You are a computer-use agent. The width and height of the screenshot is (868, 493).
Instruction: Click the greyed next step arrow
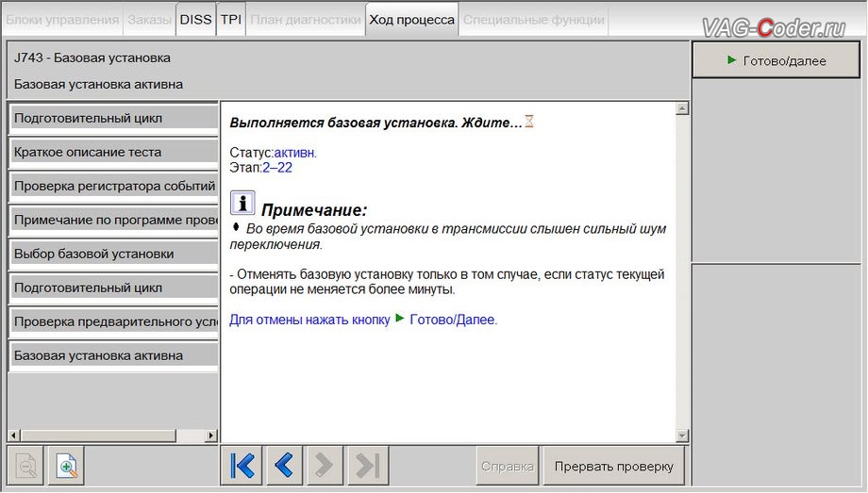coord(325,466)
